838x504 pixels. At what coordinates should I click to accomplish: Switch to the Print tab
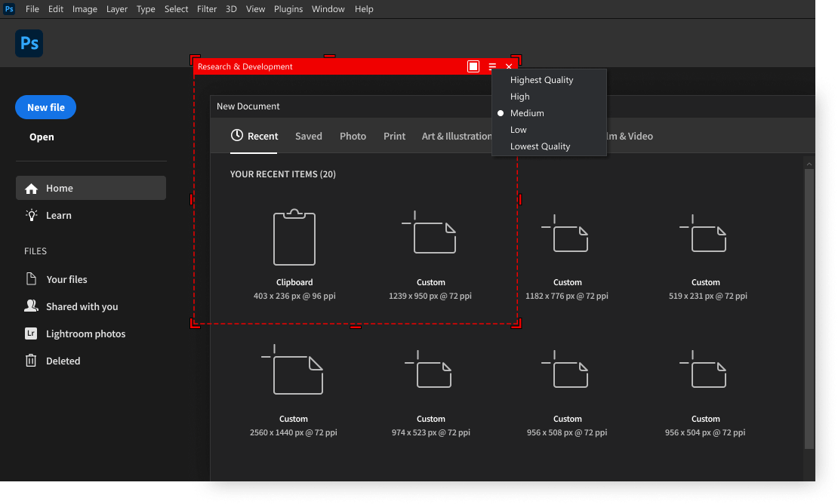394,137
